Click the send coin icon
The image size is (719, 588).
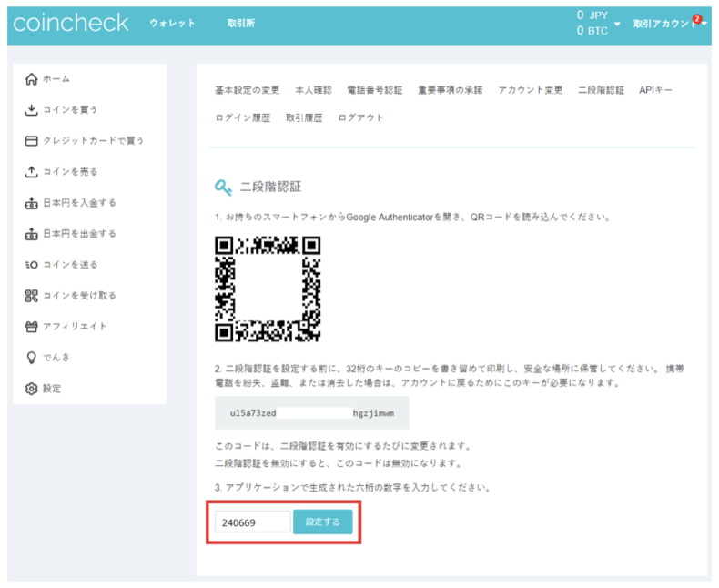(x=31, y=265)
